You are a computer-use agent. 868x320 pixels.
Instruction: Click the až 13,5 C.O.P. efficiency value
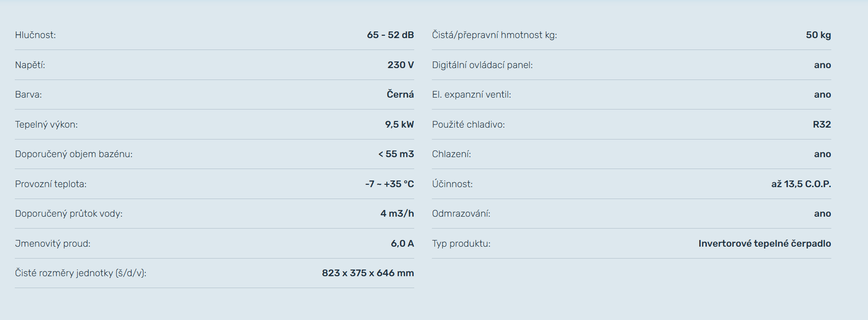click(x=801, y=184)
